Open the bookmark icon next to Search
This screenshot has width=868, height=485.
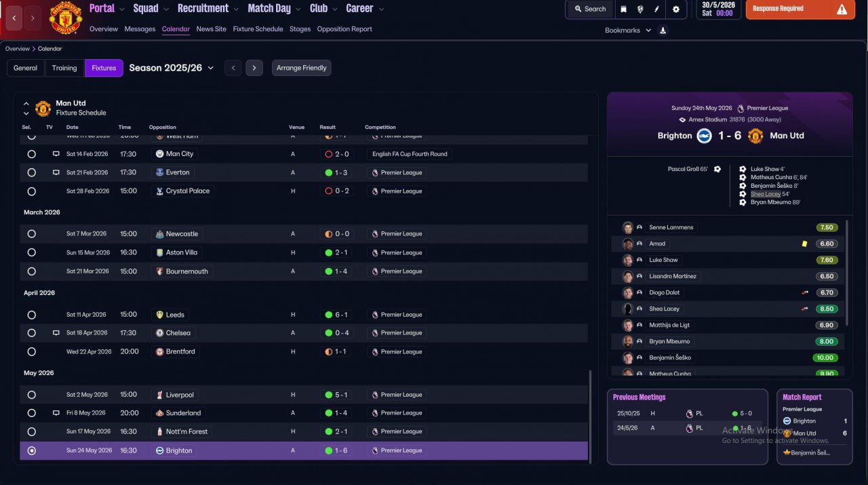[x=624, y=9]
